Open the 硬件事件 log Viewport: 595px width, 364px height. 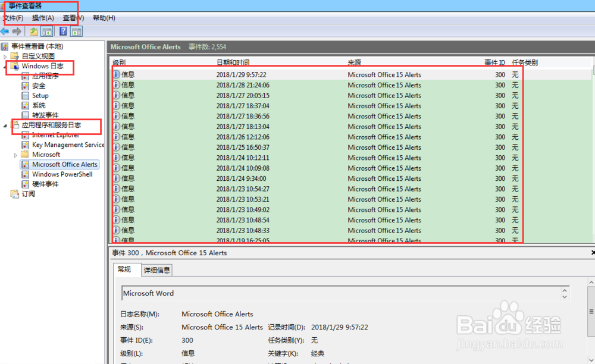click(x=45, y=184)
